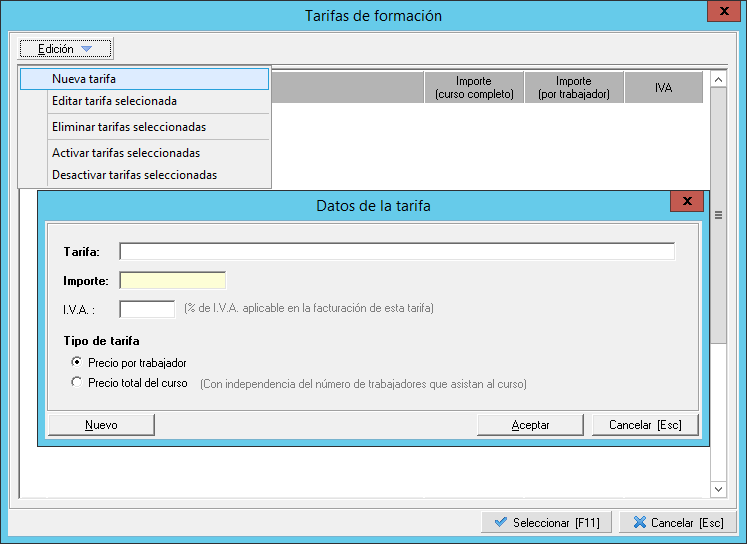Cancel the Datos de la tarifa dialog
The image size is (747, 544).
pyautogui.click(x=645, y=425)
